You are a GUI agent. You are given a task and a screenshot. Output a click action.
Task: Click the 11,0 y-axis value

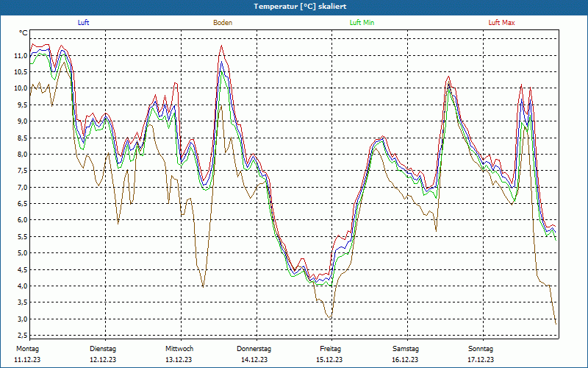point(21,56)
